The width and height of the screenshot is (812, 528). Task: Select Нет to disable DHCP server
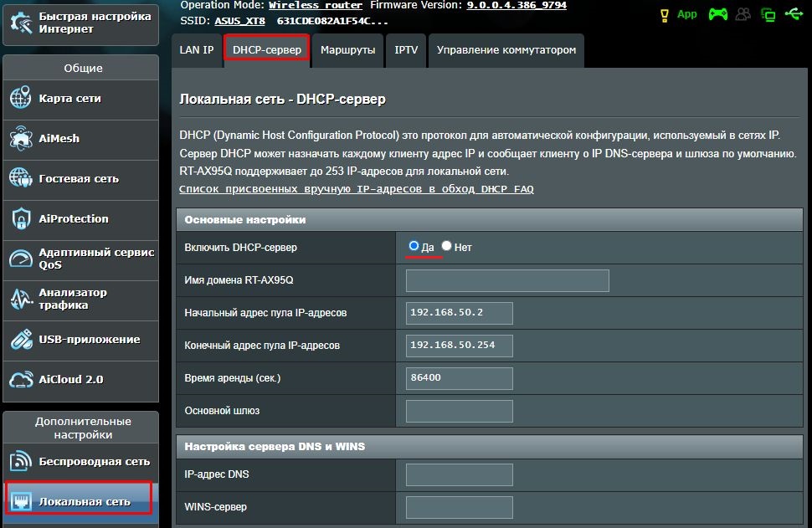(x=446, y=246)
